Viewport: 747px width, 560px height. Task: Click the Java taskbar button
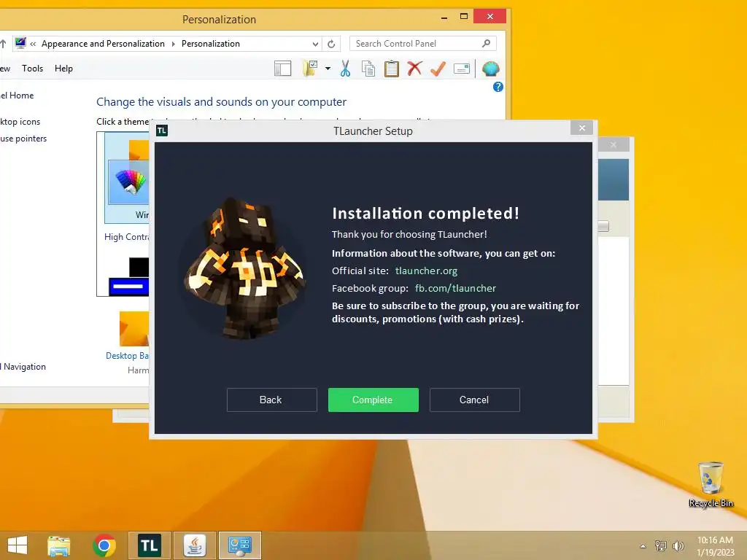[194, 545]
